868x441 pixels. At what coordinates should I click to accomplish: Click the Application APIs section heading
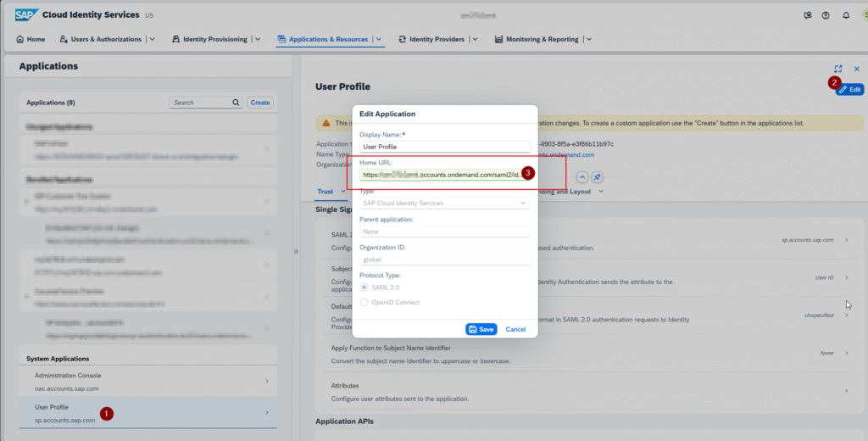(344, 421)
